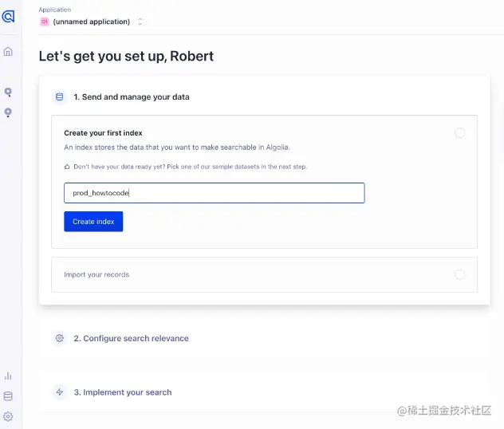Image resolution: width=504 pixels, height=429 pixels.
Task: Click the database icon beside step 1
Action: click(60, 96)
